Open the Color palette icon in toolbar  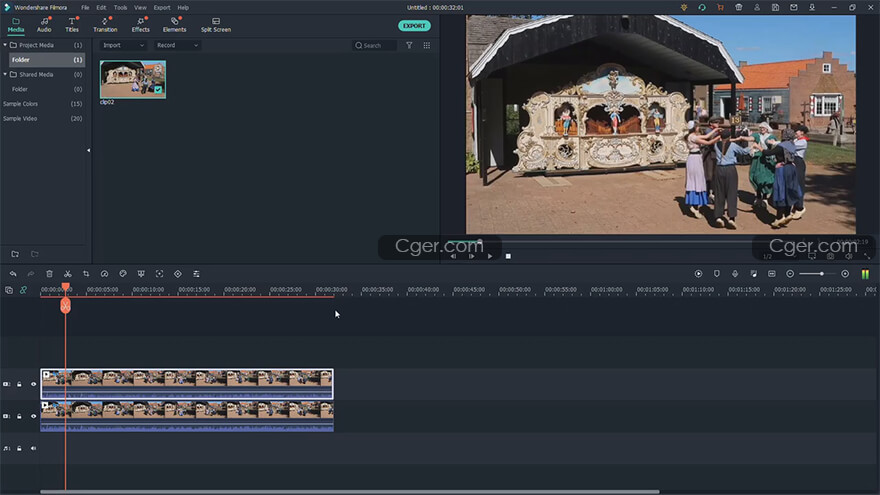tap(123, 274)
